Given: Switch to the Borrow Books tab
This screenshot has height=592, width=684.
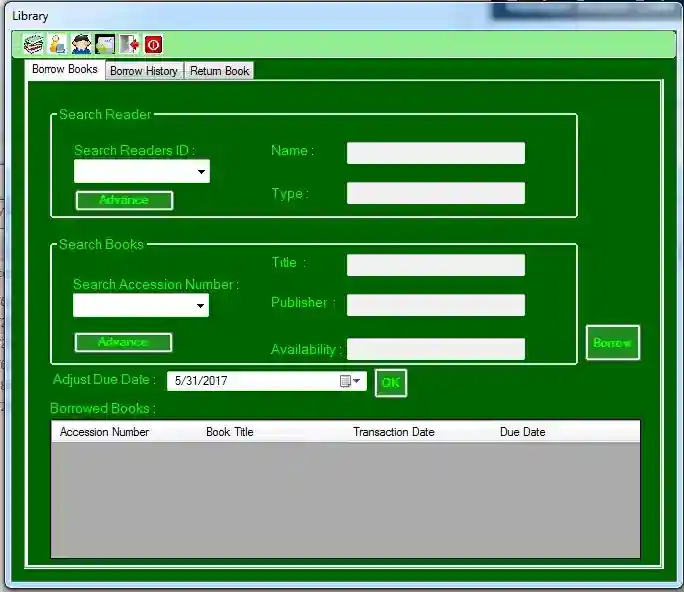Looking at the screenshot, I should point(65,69).
